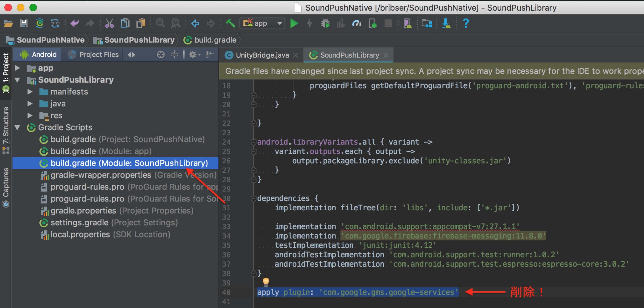Debug the app with the bug icon
Viewport: 644px width, 308px height.
pyautogui.click(x=325, y=23)
